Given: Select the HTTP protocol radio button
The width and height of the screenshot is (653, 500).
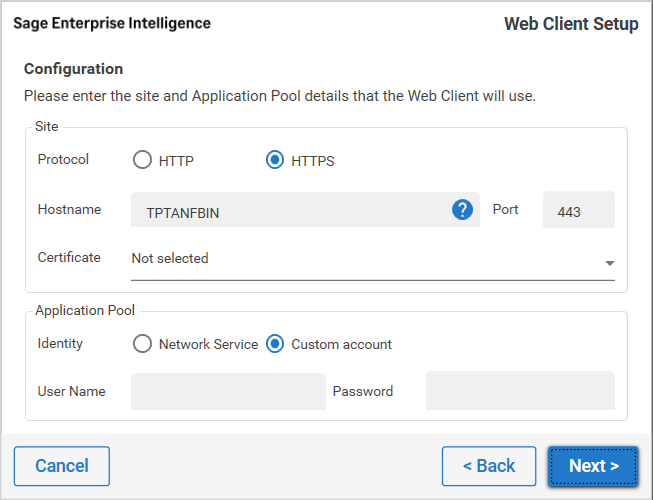Looking at the screenshot, I should [143, 160].
